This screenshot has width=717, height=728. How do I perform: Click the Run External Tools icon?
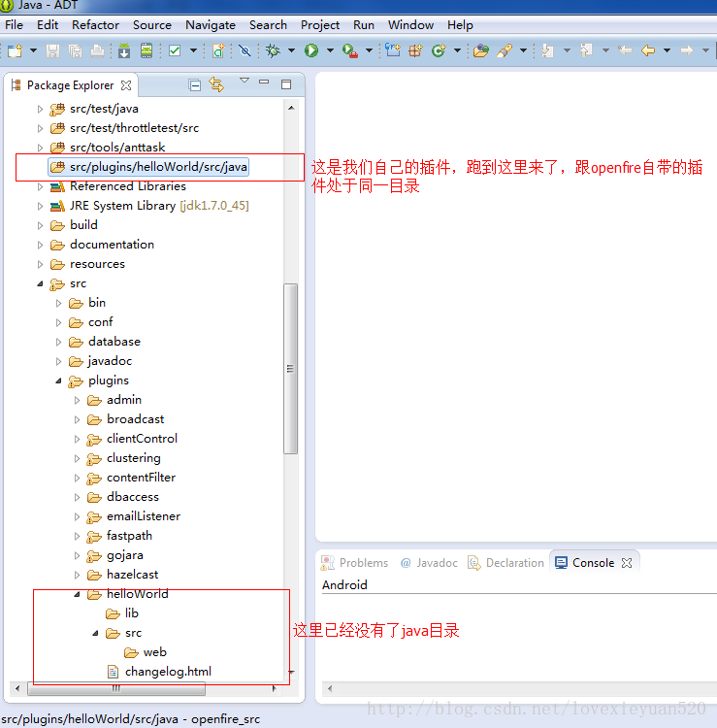(x=350, y=50)
